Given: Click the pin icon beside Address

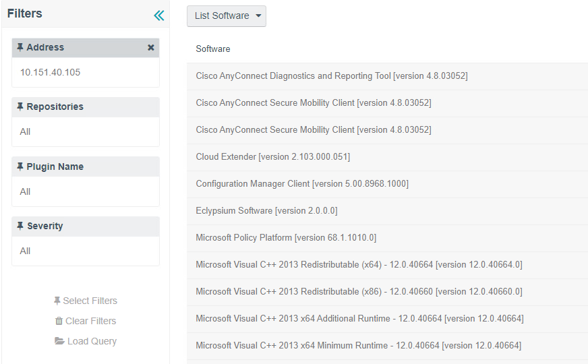Looking at the screenshot, I should pyautogui.click(x=20, y=47).
